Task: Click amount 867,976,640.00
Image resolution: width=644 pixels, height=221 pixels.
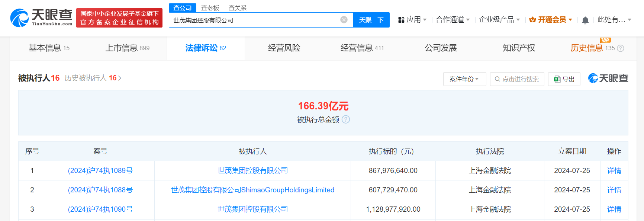Action: coord(393,170)
